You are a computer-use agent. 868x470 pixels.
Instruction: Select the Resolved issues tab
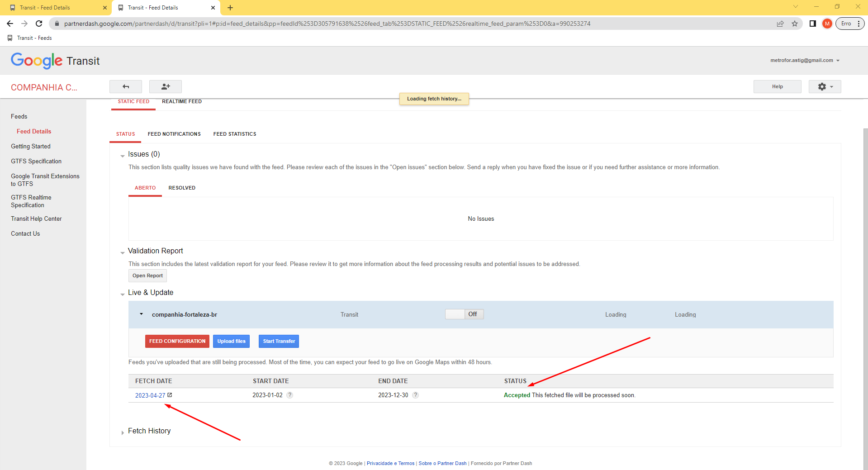point(182,188)
